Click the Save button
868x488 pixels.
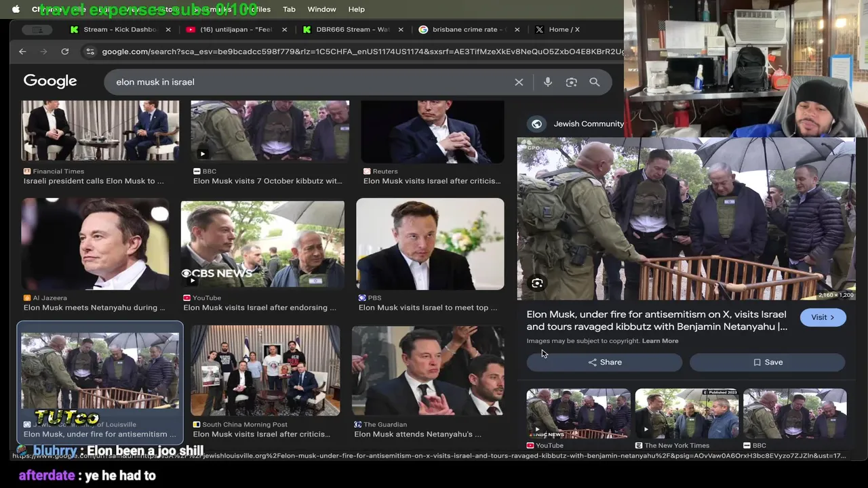tap(768, 363)
